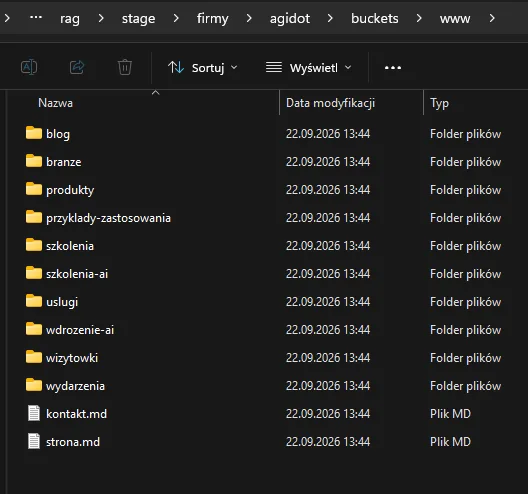Go to firmy in the breadcrumb

point(212,19)
